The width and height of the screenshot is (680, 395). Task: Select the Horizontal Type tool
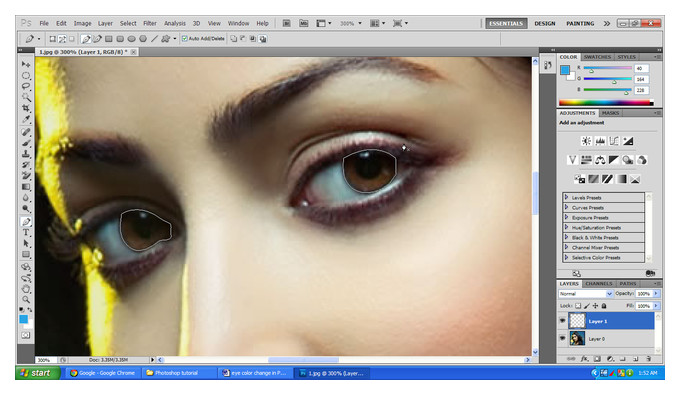pyautogui.click(x=26, y=233)
